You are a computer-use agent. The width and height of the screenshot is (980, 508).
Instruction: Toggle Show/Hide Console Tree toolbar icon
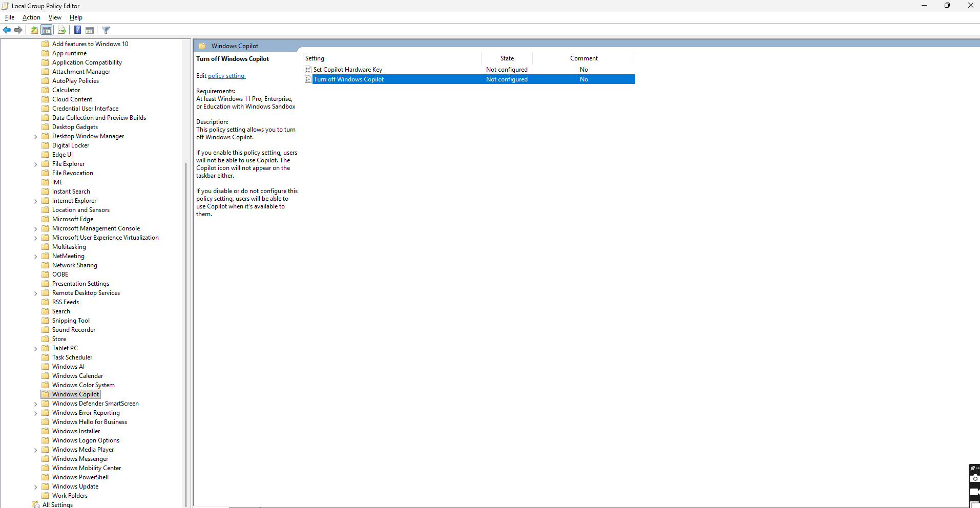point(47,30)
